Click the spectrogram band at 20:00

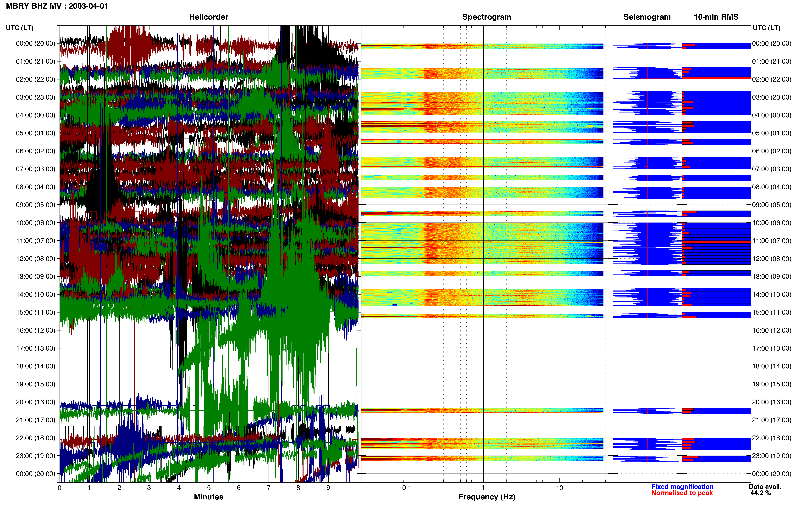pyautogui.click(x=482, y=411)
